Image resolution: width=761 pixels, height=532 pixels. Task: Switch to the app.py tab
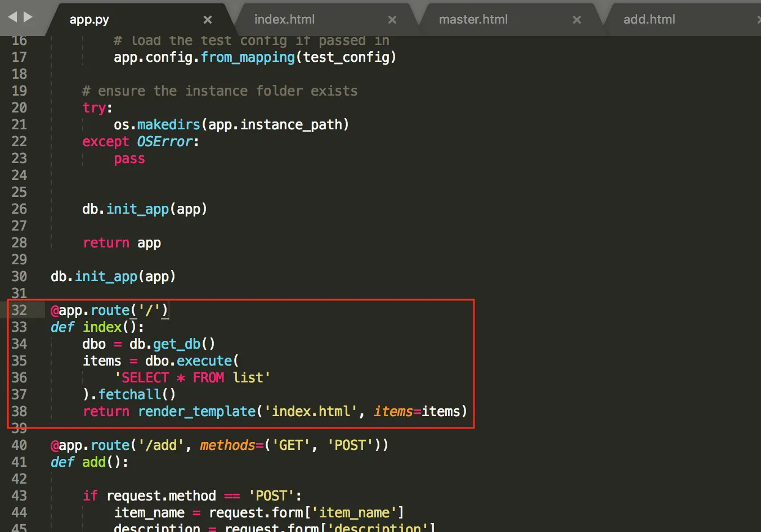click(x=89, y=20)
